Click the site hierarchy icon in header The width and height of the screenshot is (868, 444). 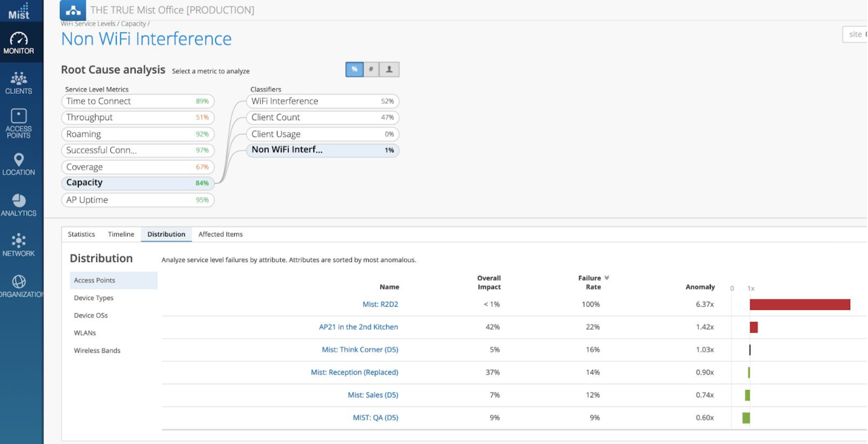[73, 10]
